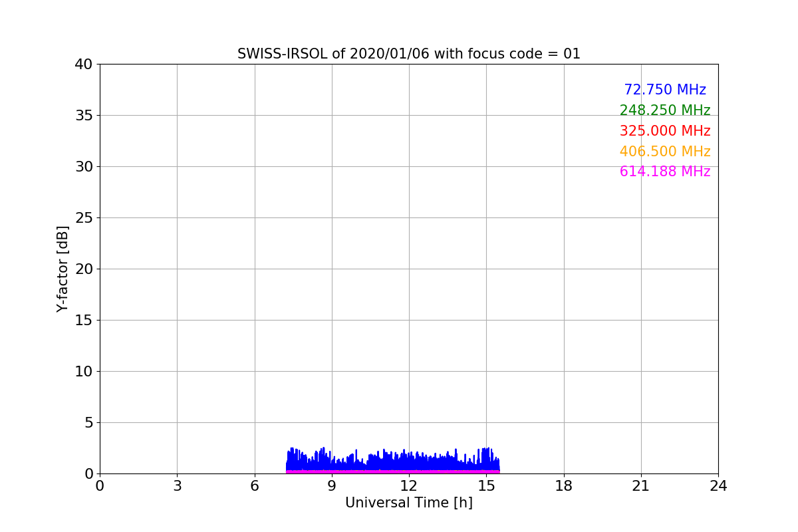Click the y-axis tick label 30

[x=84, y=167]
